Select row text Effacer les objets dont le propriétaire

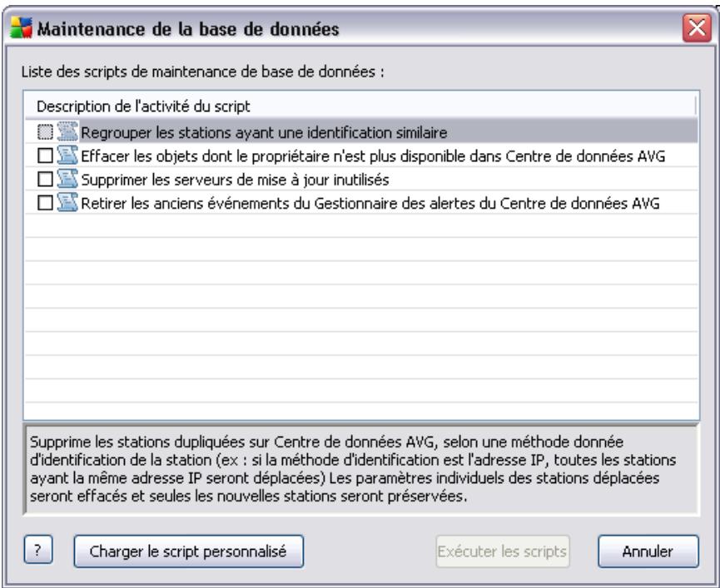(373, 156)
